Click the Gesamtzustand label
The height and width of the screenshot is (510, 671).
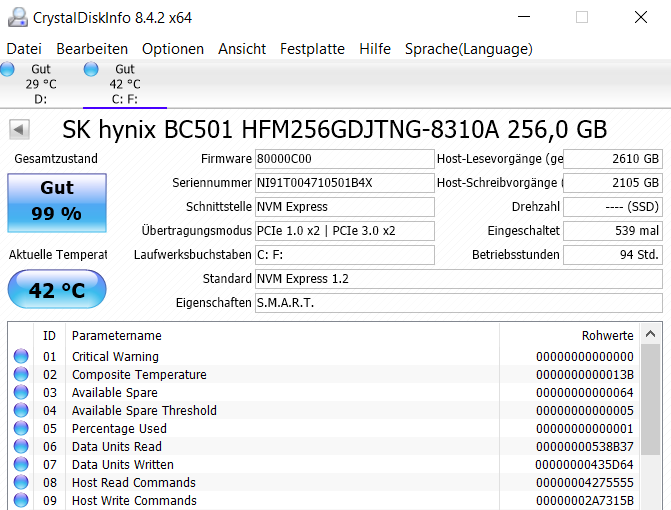click(x=56, y=159)
